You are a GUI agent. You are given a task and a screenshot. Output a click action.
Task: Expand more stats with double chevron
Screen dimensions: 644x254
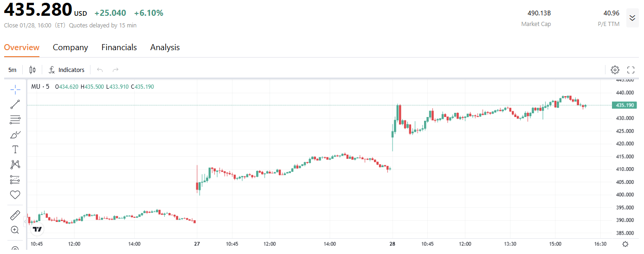point(632,18)
